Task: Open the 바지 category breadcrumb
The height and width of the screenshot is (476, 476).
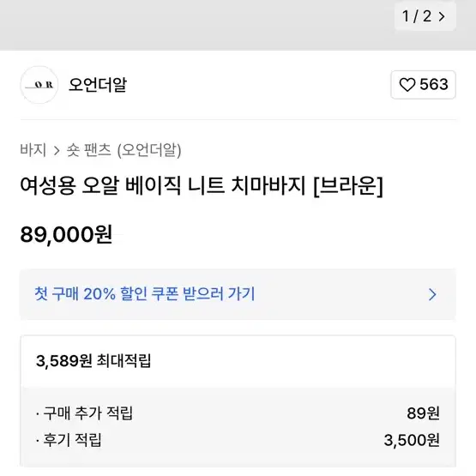Action: click(33, 150)
